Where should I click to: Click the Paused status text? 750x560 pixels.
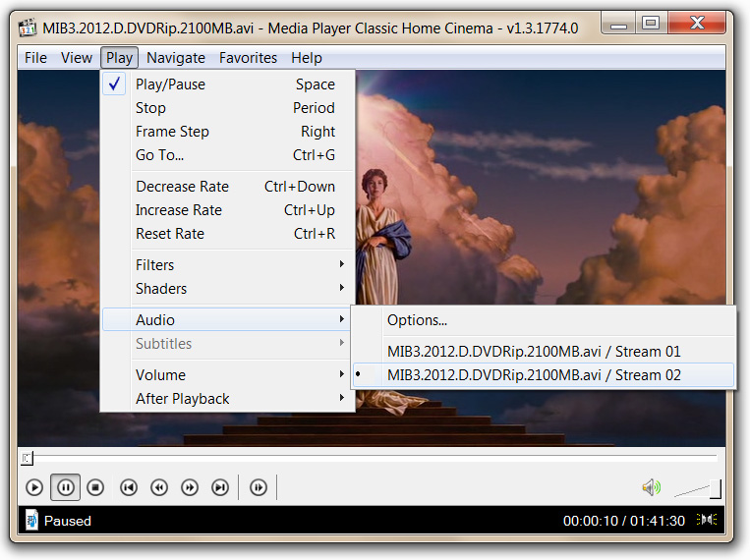tap(68, 521)
